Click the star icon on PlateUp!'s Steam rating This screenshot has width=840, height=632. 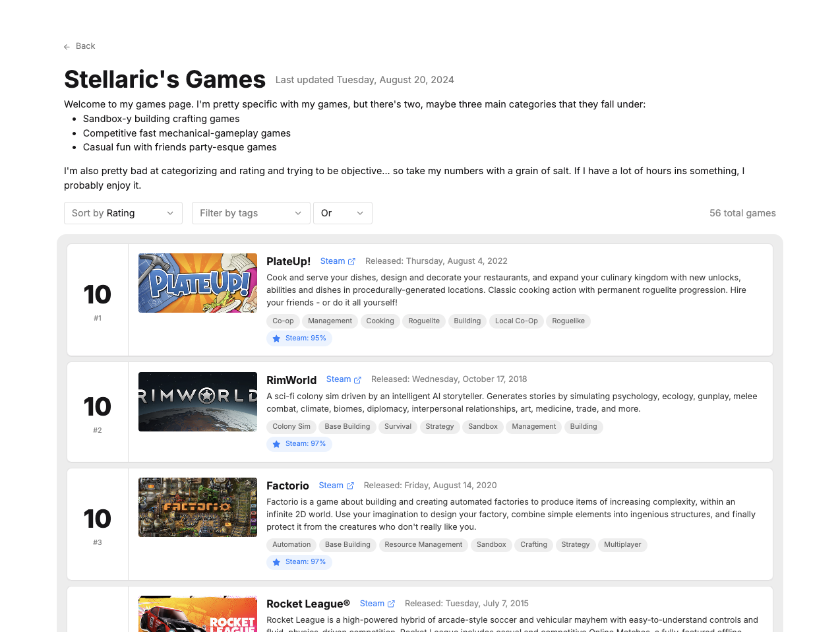tap(276, 338)
